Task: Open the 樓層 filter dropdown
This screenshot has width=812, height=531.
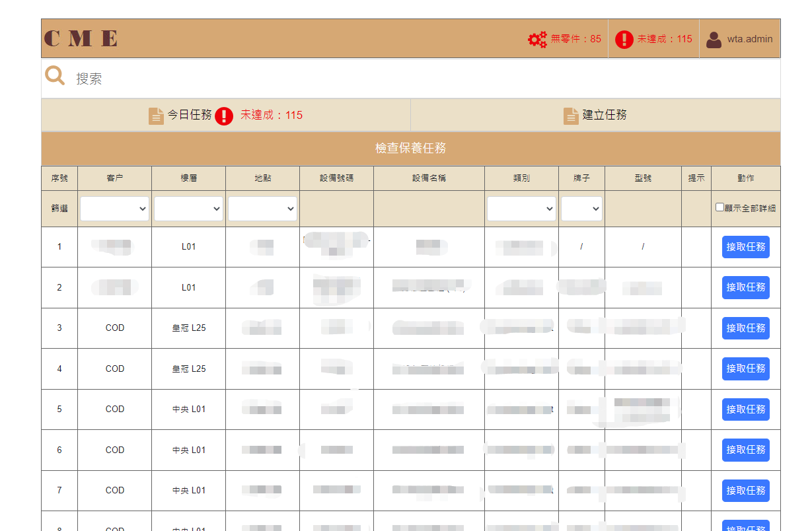Action: [x=189, y=208]
